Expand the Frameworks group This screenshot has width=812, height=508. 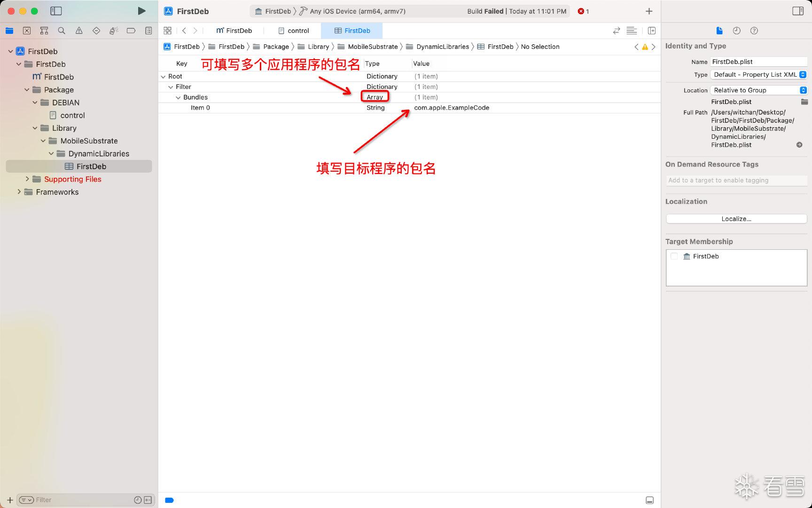[19, 191]
